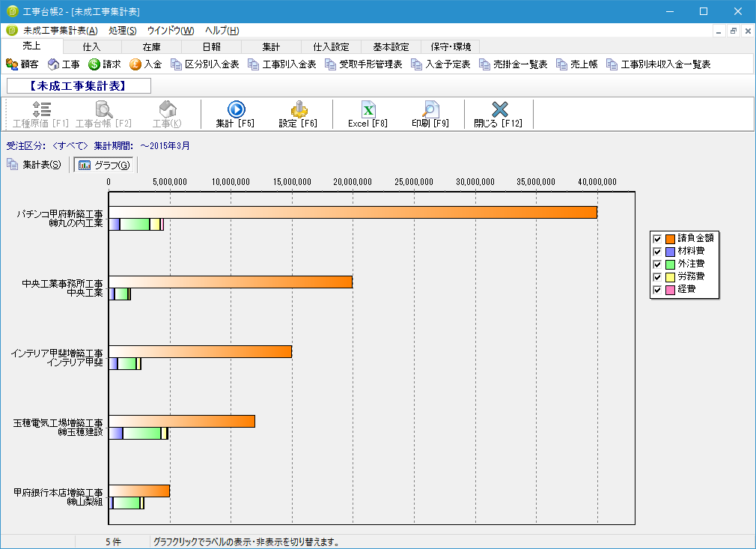Click 印刷 [F9] print button
The image size is (756, 549).
(x=430, y=115)
